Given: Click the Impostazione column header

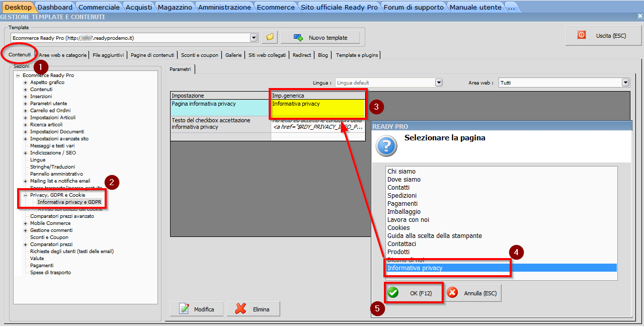Looking at the screenshot, I should pos(220,96).
